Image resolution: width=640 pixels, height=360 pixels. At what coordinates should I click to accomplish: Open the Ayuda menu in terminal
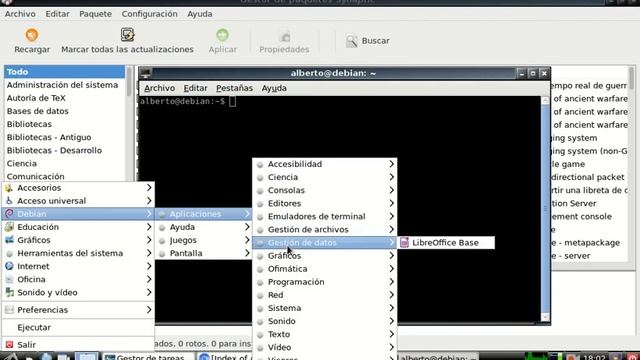(274, 88)
